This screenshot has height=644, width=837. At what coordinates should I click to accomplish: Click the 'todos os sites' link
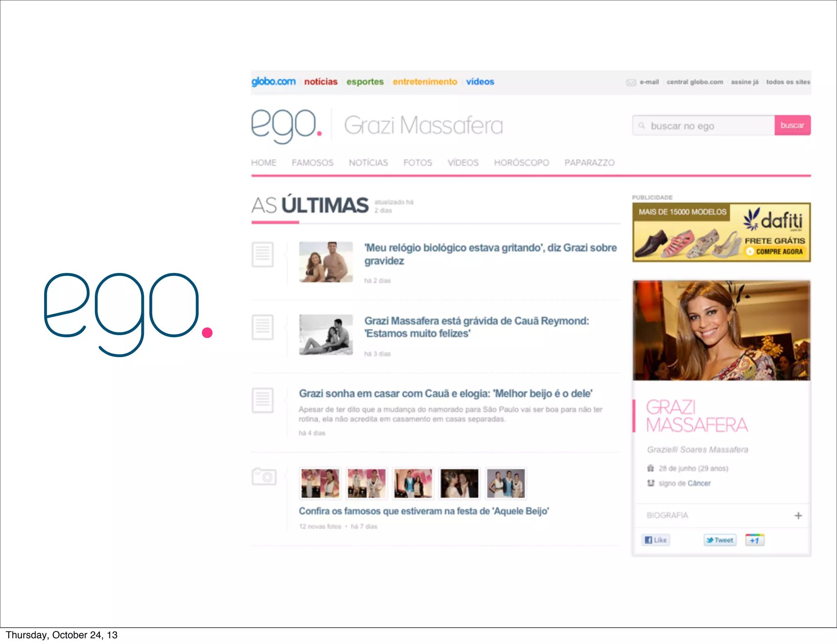pos(788,82)
